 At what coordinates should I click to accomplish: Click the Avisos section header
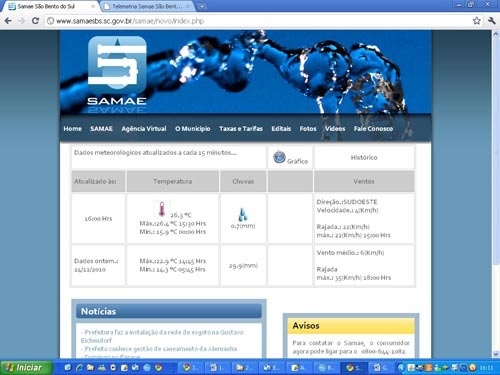[x=351, y=325]
